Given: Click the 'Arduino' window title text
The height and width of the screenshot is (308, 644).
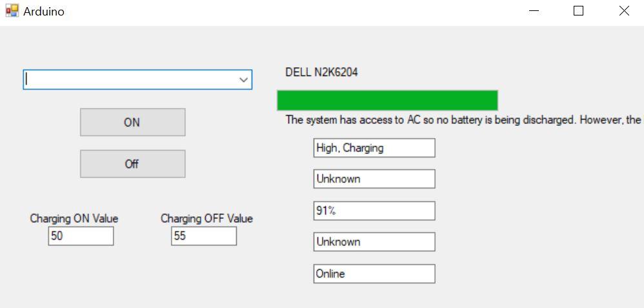Looking at the screenshot, I should pos(44,12).
